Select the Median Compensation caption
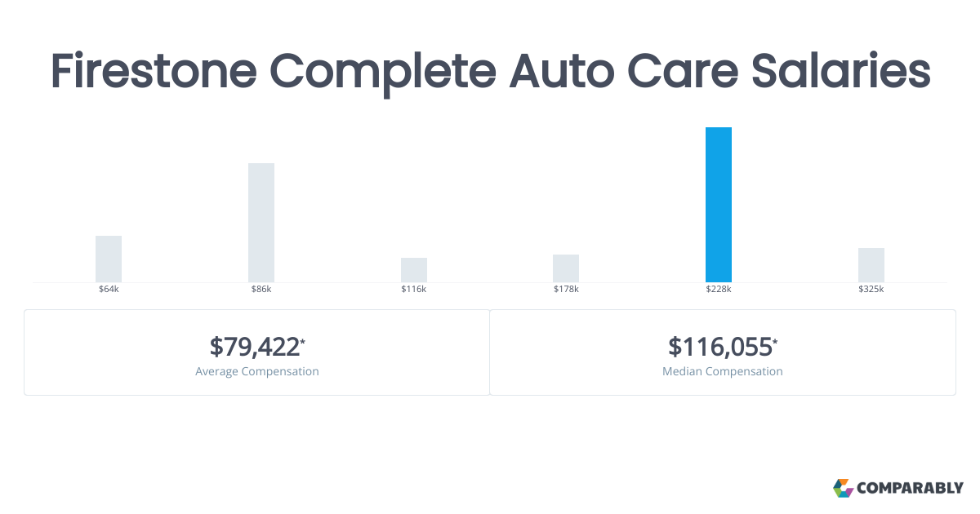The image size is (980, 514). coord(723,371)
